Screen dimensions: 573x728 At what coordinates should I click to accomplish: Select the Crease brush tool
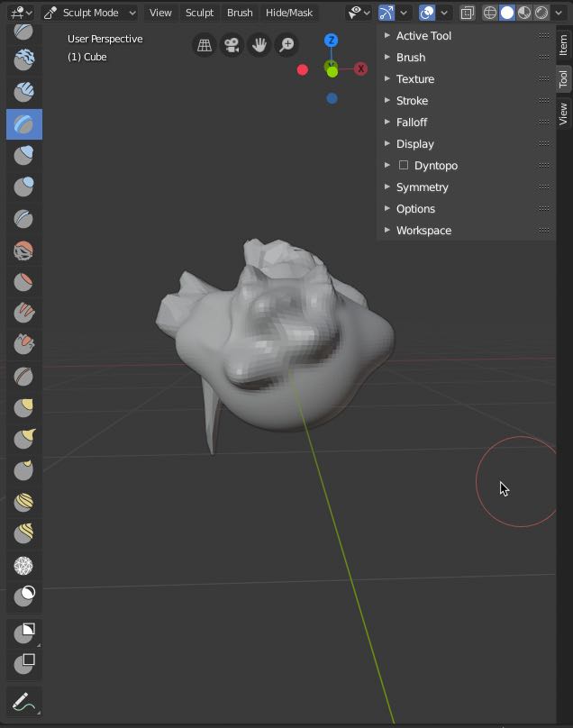tap(24, 218)
